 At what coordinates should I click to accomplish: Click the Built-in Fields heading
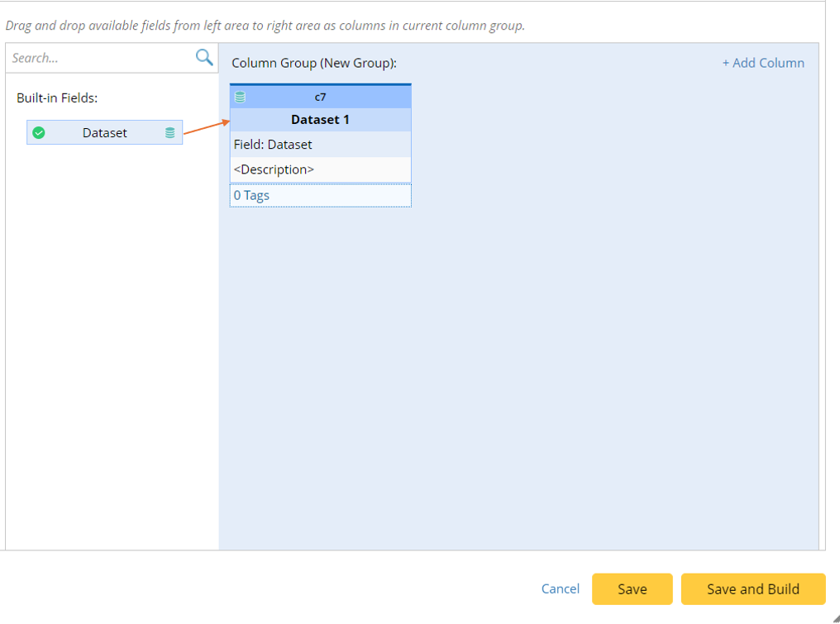tap(57, 98)
